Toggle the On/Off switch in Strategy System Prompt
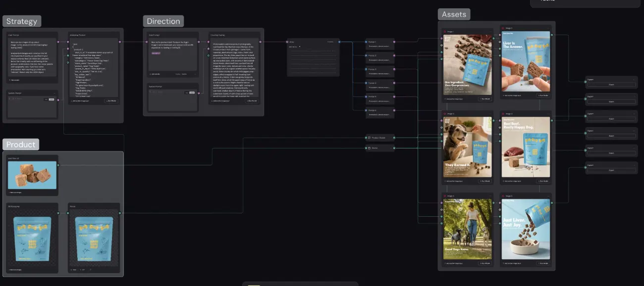The image size is (644, 286). click(x=49, y=99)
